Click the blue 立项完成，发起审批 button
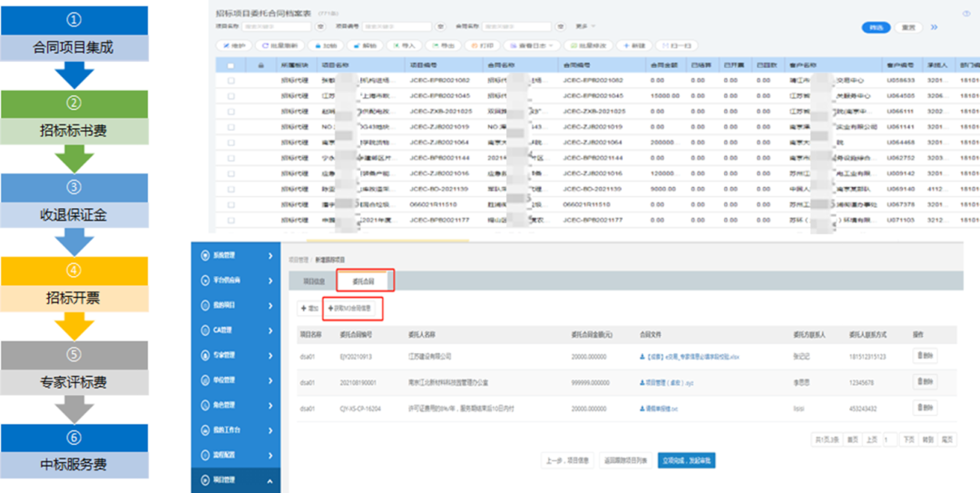Viewport: 980px width, 493px height. pos(687,460)
